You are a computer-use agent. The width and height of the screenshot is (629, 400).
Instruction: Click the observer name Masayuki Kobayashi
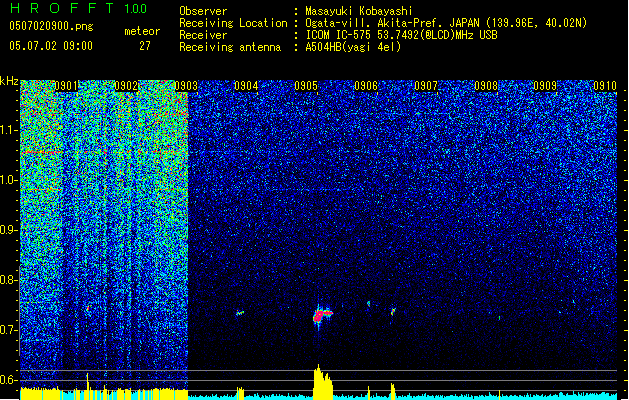click(x=359, y=11)
